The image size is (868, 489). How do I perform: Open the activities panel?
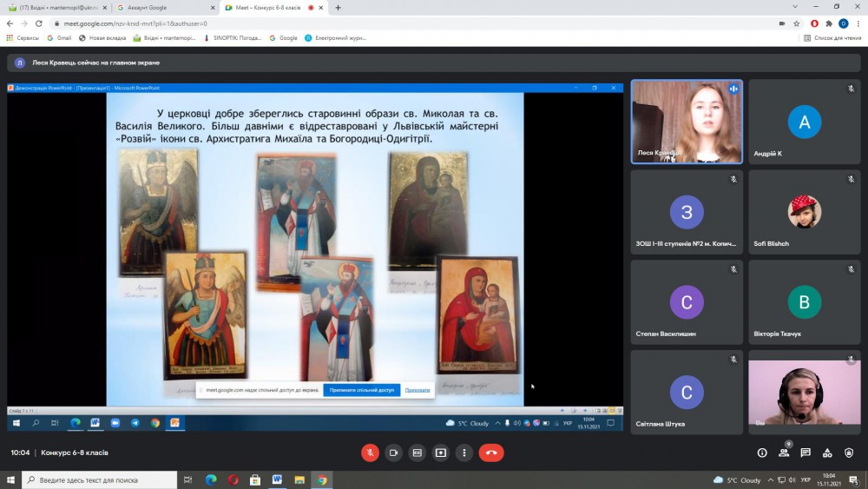coord(827,453)
